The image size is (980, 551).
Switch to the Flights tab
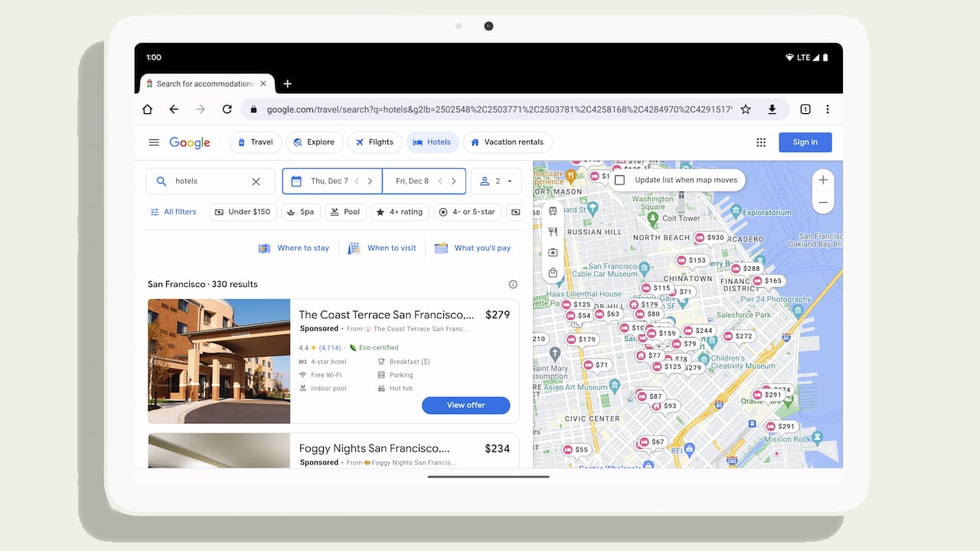tap(374, 142)
